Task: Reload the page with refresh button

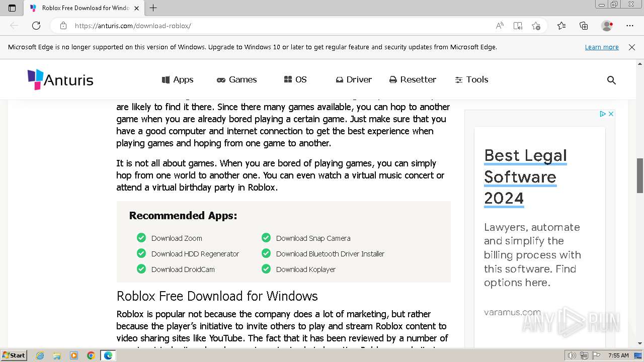Action: (x=36, y=26)
